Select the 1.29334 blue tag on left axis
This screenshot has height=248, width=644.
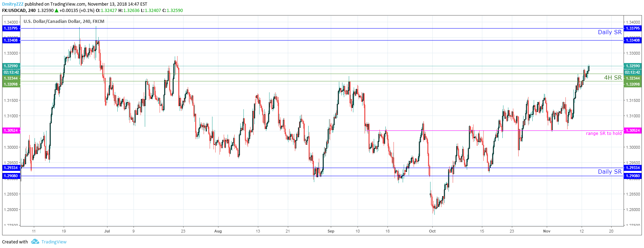tap(11, 168)
